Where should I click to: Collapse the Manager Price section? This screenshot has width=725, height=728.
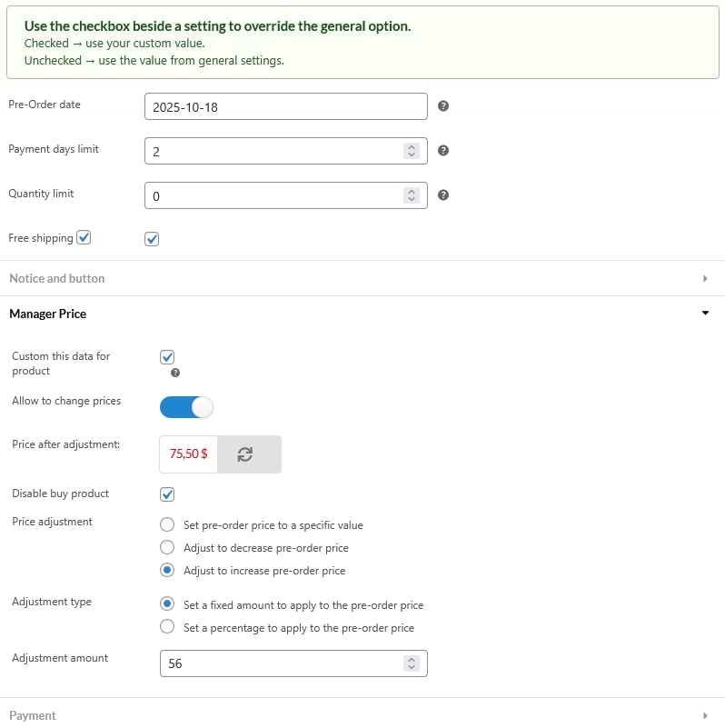[x=705, y=314]
